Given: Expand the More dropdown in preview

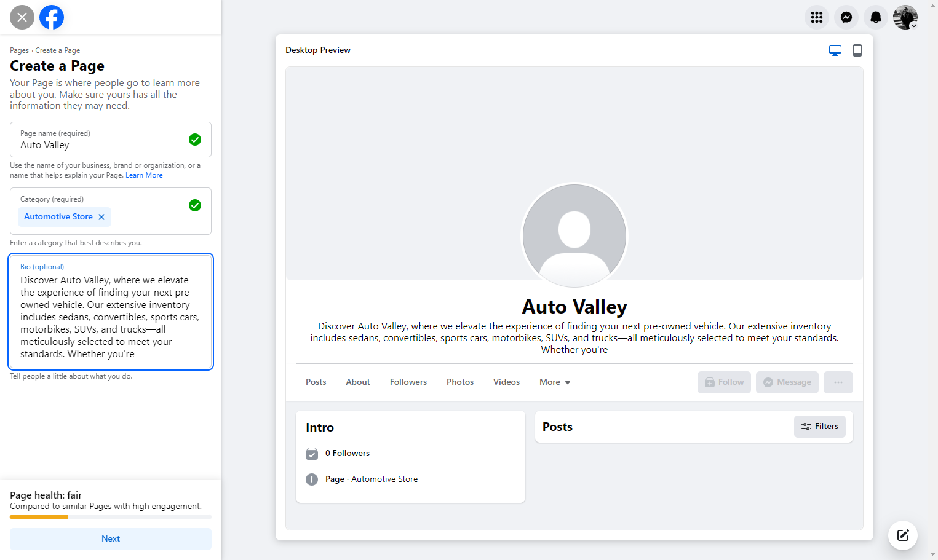Looking at the screenshot, I should coord(555,382).
